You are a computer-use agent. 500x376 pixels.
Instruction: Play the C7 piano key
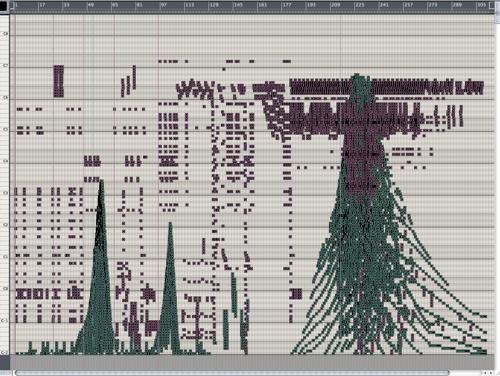tap(5, 66)
